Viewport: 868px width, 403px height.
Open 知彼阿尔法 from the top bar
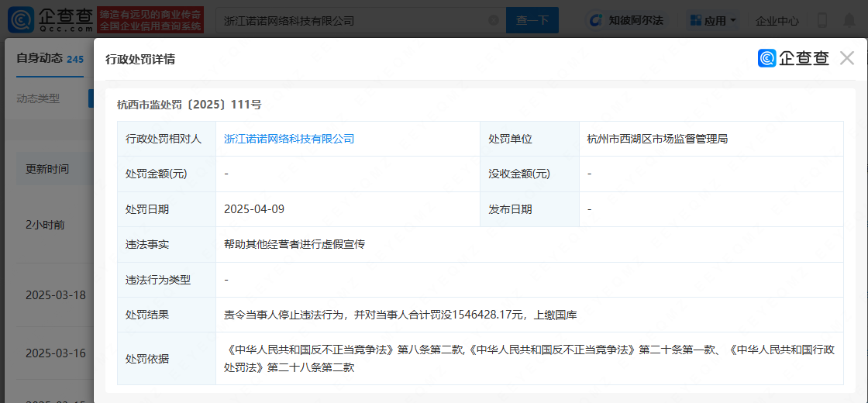[x=626, y=21]
